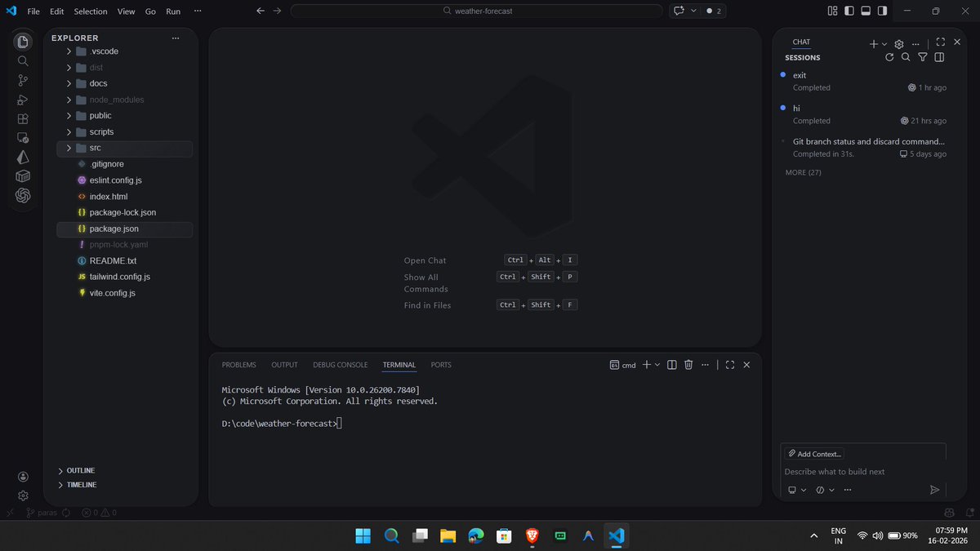Show hidden system tray icons
Screen dimensions: 980x551
point(813,536)
